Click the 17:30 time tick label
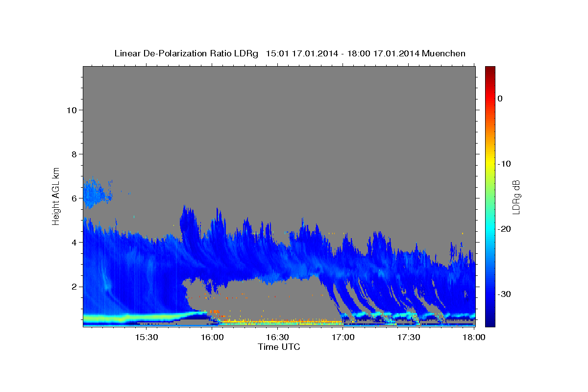588x392 pixels. click(409, 338)
